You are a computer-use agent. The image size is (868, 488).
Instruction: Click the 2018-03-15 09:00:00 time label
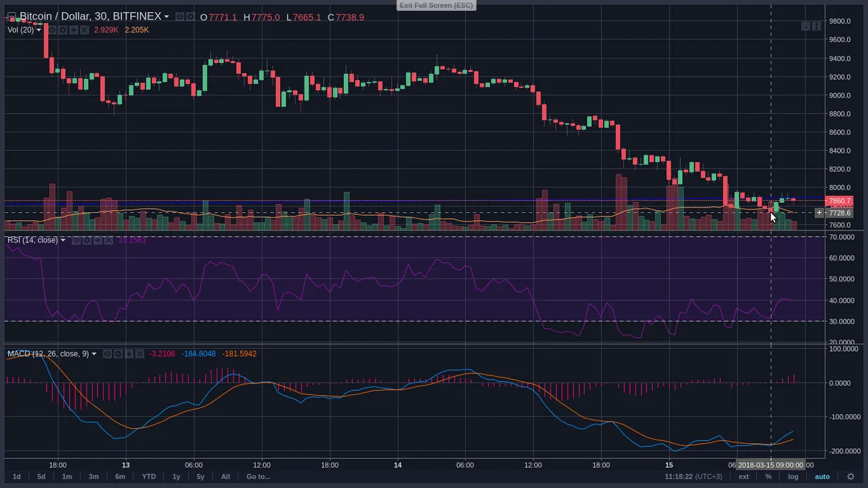coord(771,465)
